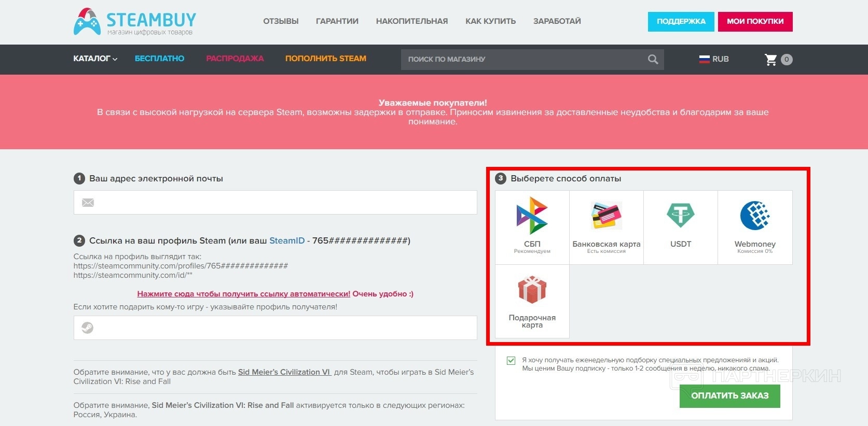Open the КАК КУПИТЬ page
The width and height of the screenshot is (868, 426).
(x=490, y=21)
